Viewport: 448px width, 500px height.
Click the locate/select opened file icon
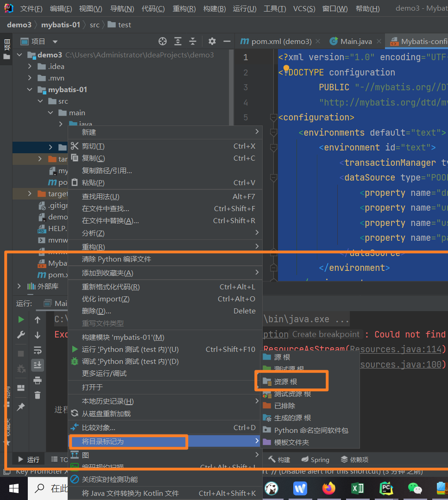(163, 41)
